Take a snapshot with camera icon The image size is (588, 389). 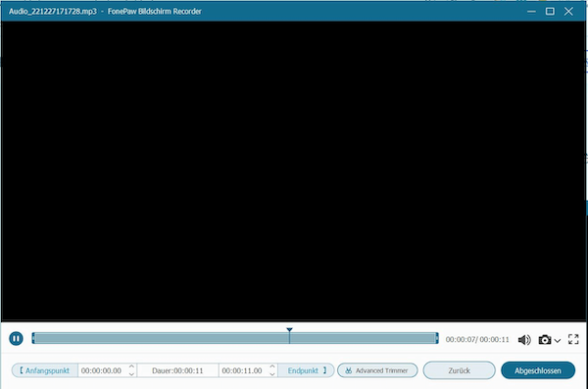(x=545, y=340)
